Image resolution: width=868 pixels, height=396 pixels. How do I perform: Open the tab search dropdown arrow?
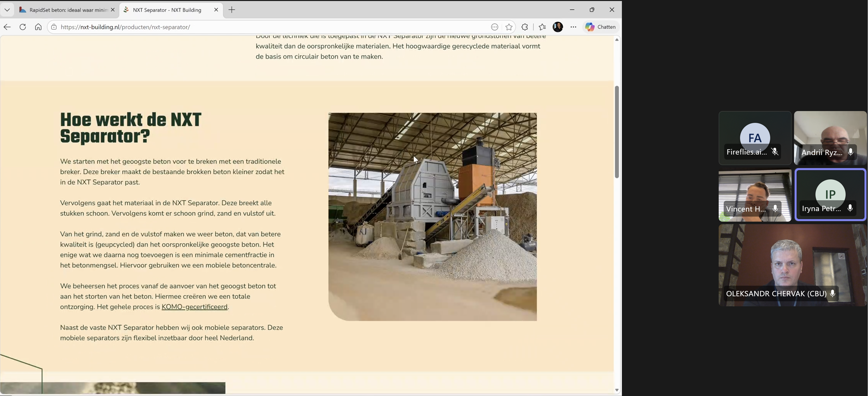7,10
